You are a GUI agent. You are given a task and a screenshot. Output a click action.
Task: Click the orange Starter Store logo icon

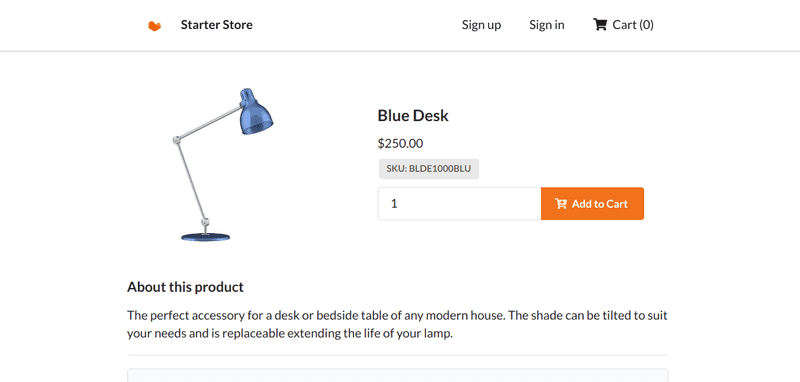click(155, 26)
